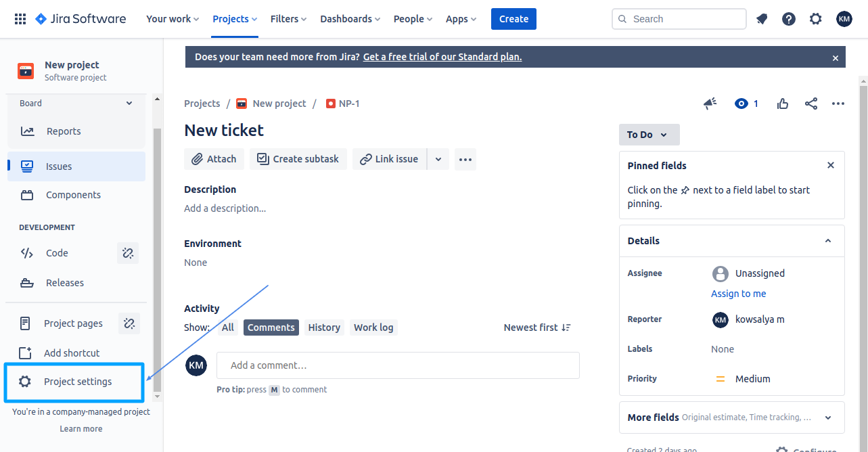Open the Projects menu
868x452 pixels.
[x=235, y=19]
